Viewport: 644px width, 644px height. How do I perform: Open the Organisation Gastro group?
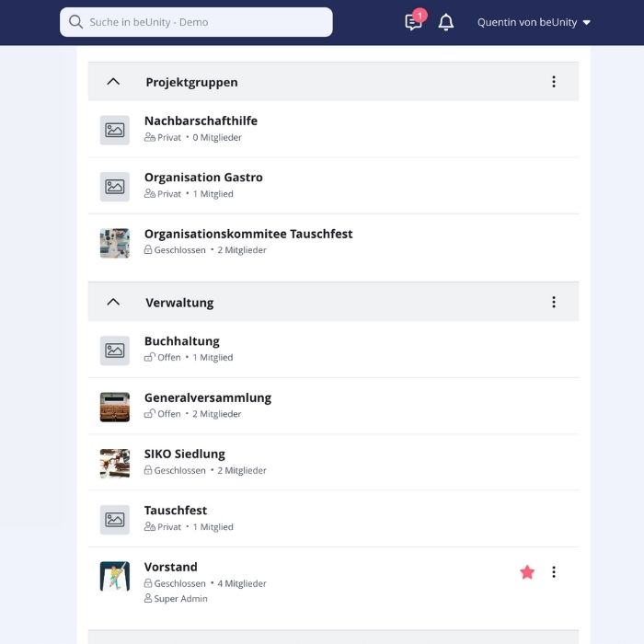pos(203,178)
